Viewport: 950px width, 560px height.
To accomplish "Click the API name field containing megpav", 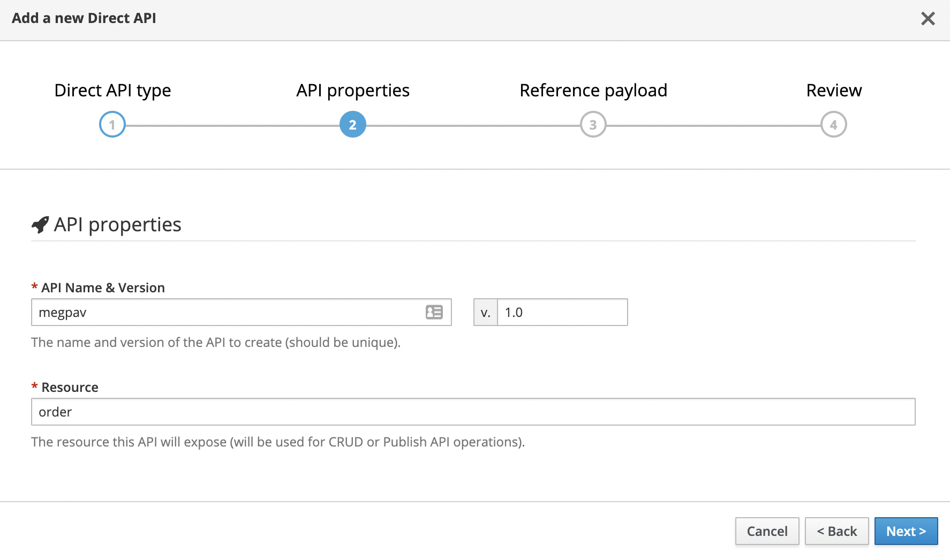I will tap(225, 312).
